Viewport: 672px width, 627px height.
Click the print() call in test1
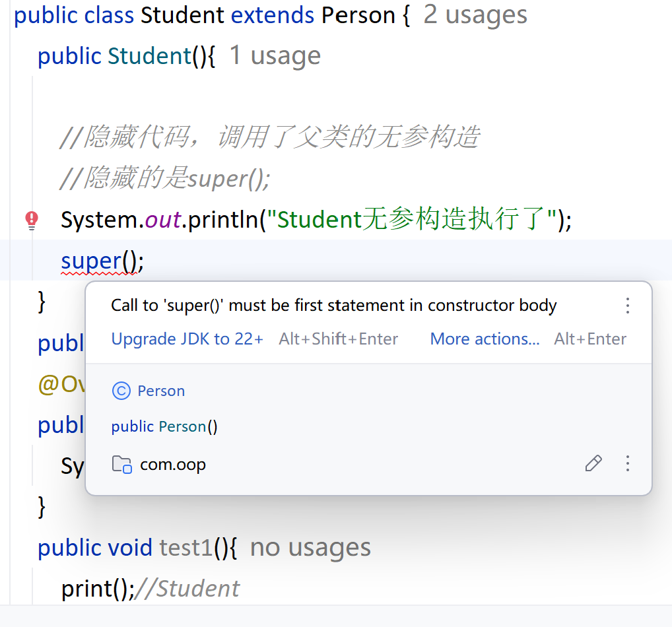(x=98, y=589)
